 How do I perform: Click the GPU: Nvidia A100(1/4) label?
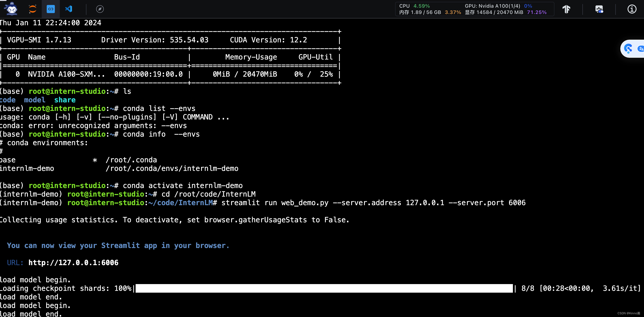(493, 6)
